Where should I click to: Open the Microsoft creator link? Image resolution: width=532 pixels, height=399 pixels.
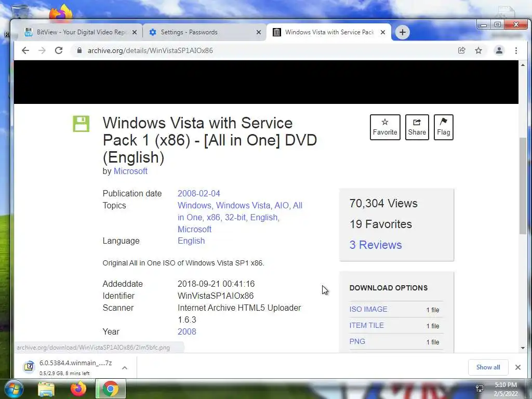130,171
